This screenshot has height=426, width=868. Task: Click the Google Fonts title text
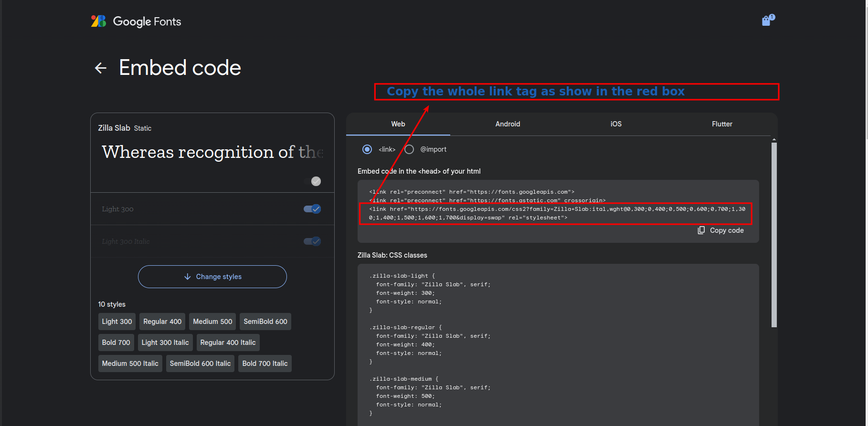pos(147,21)
